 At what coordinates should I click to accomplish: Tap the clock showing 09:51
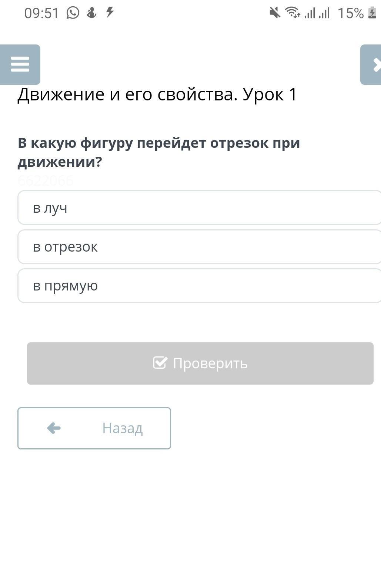coord(41,13)
